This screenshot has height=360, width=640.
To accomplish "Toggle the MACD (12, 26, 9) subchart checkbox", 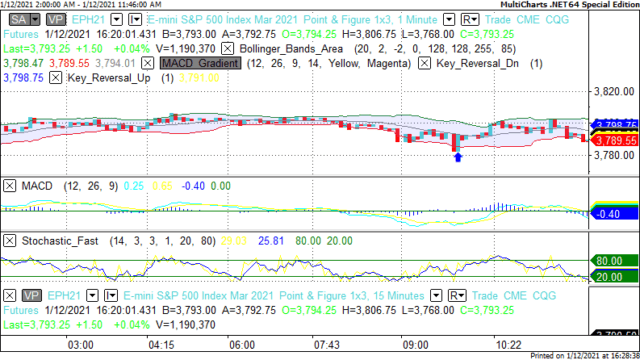I will point(10,186).
